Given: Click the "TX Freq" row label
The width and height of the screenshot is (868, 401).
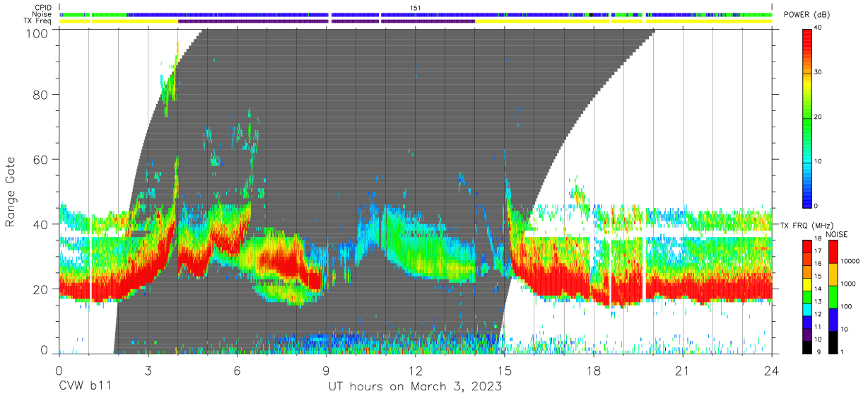Looking at the screenshot, I should click(37, 21).
